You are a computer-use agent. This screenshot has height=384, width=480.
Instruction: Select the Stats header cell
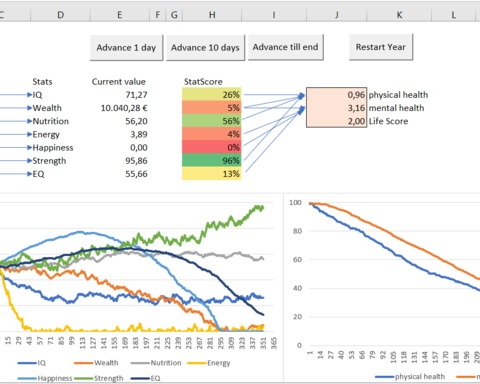pos(42,82)
